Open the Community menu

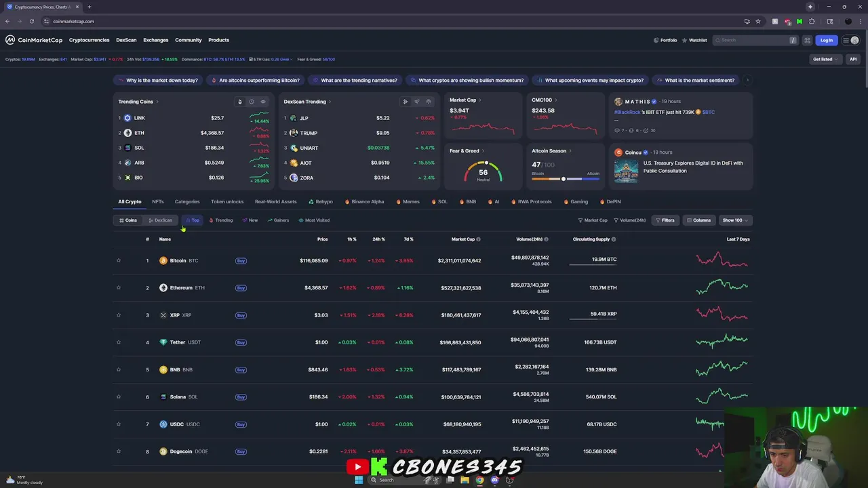click(x=188, y=40)
